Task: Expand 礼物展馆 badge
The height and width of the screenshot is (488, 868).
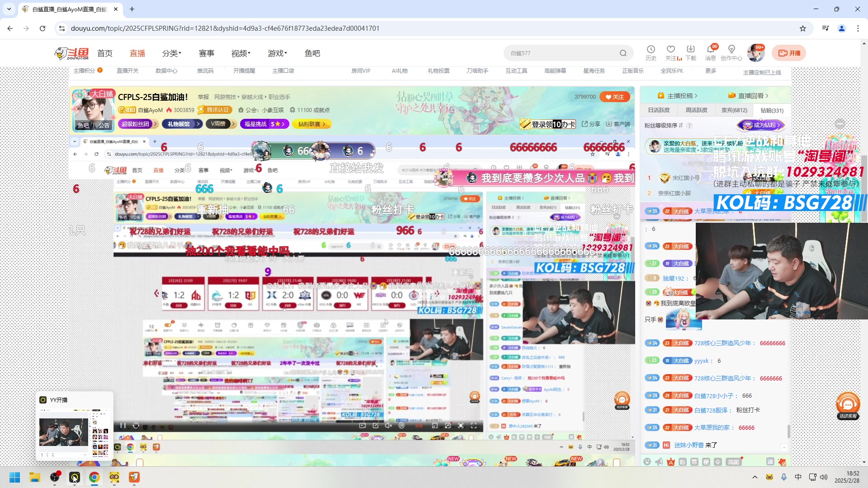Action: click(x=182, y=124)
